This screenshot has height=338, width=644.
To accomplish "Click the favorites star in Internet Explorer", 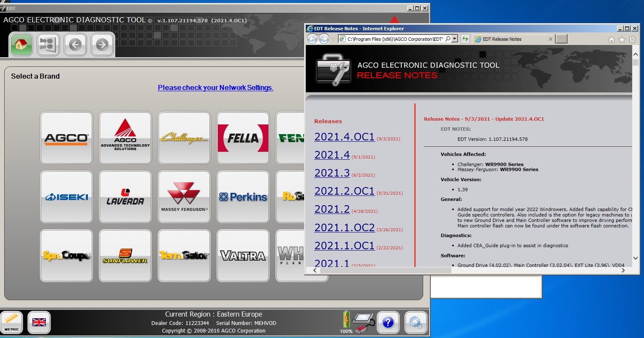I will (x=622, y=39).
